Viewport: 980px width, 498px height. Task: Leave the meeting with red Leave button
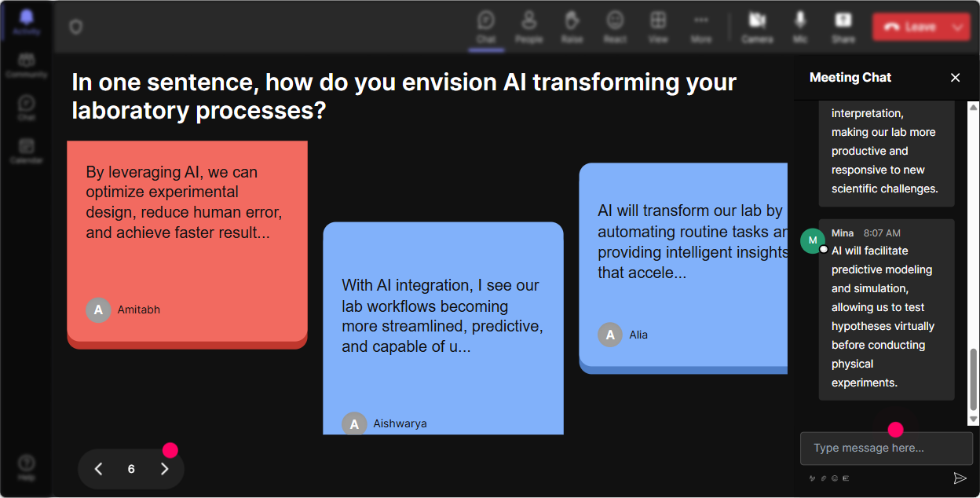pos(910,27)
